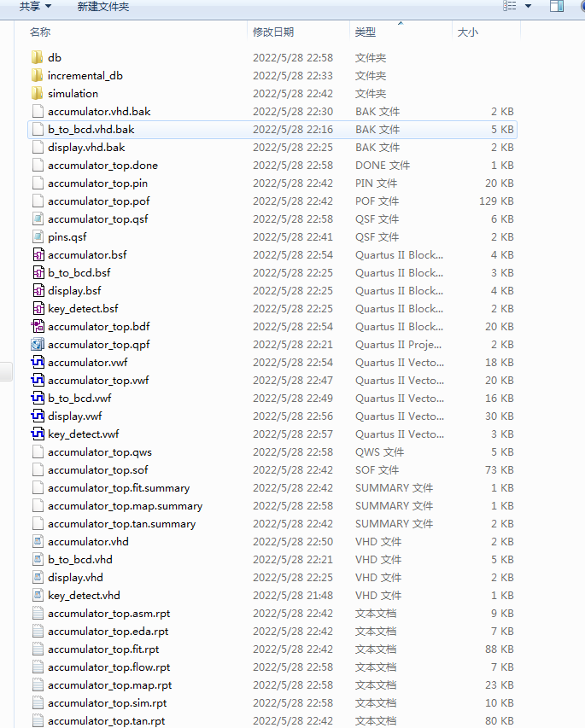The width and height of the screenshot is (585, 728).
Task: Click the 新建文件夹 button
Action: pyautogui.click(x=103, y=7)
